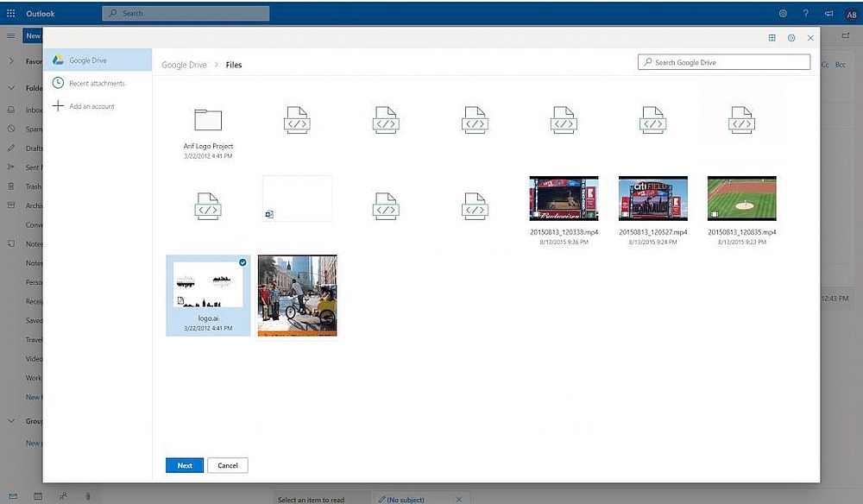Image resolution: width=863 pixels, height=504 pixels.
Task: Open the calendar icon in bottom bar
Action: [37, 496]
